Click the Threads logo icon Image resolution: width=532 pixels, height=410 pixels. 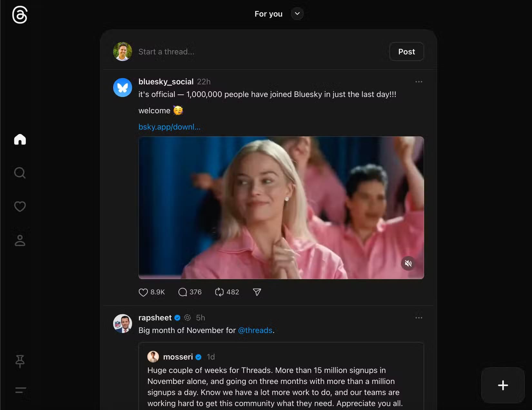(20, 15)
